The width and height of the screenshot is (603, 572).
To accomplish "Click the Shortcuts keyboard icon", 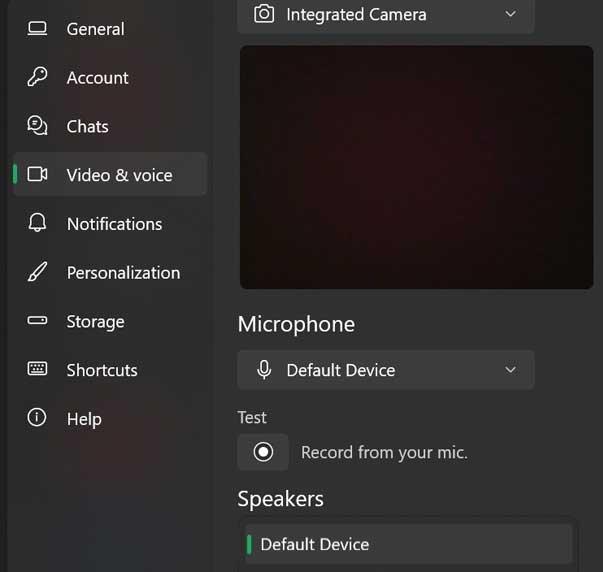I will tap(37, 370).
